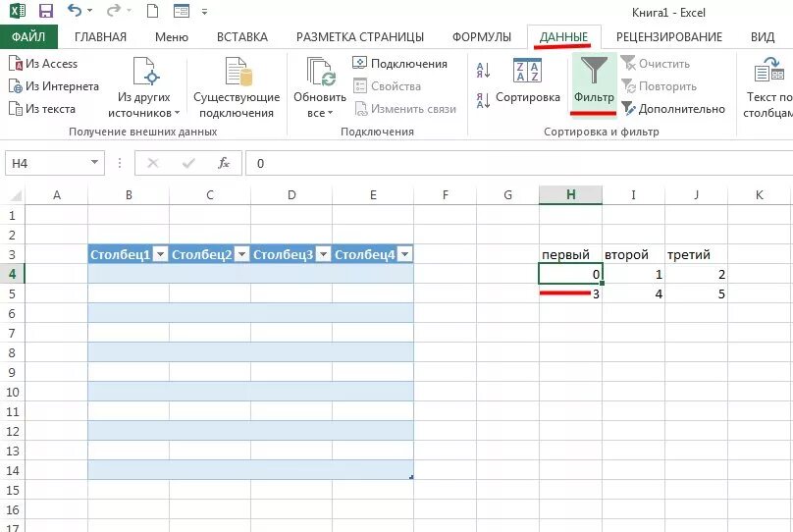This screenshot has height=532, width=793.
Task: Cancel formula entry with X icon
Action: 153,163
